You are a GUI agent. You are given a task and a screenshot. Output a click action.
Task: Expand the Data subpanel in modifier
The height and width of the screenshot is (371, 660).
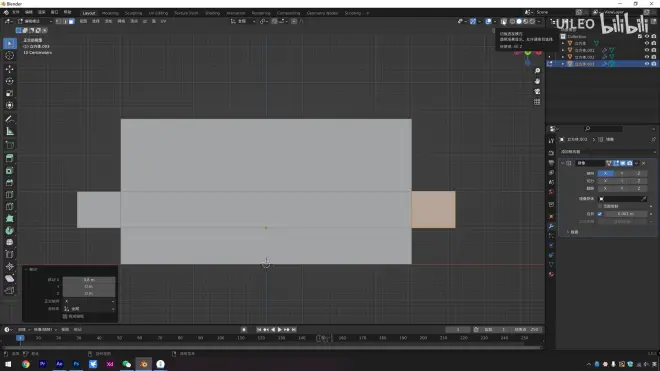click(568, 232)
